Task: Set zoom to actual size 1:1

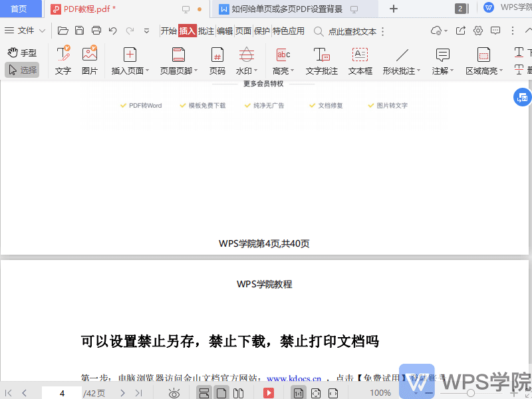Action: [298, 393]
